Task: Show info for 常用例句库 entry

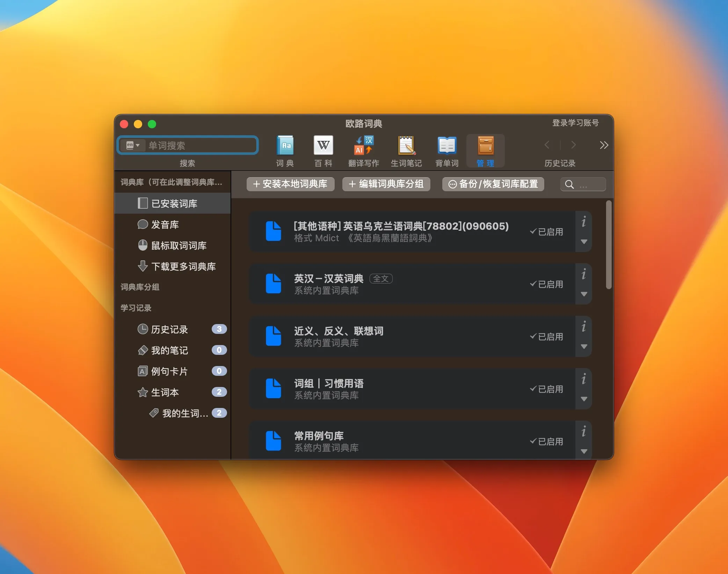Action: (x=583, y=432)
